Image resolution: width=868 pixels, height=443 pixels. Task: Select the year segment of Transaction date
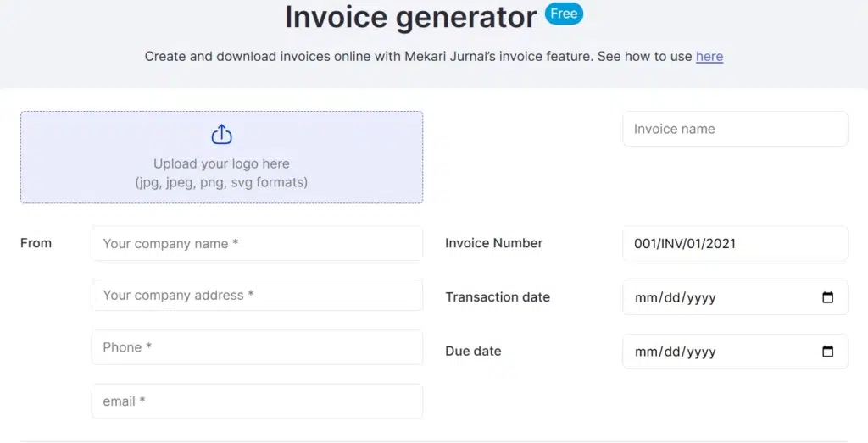coord(701,297)
